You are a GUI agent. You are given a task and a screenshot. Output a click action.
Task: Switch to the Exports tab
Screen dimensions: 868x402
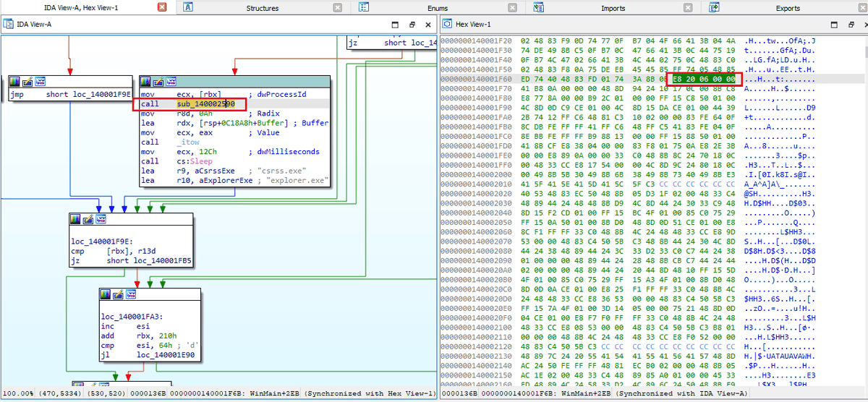[x=788, y=9]
